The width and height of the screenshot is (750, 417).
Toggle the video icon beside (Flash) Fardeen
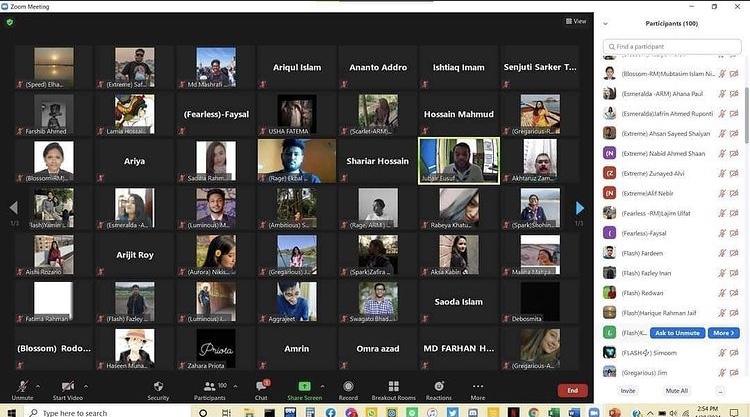[733, 253]
